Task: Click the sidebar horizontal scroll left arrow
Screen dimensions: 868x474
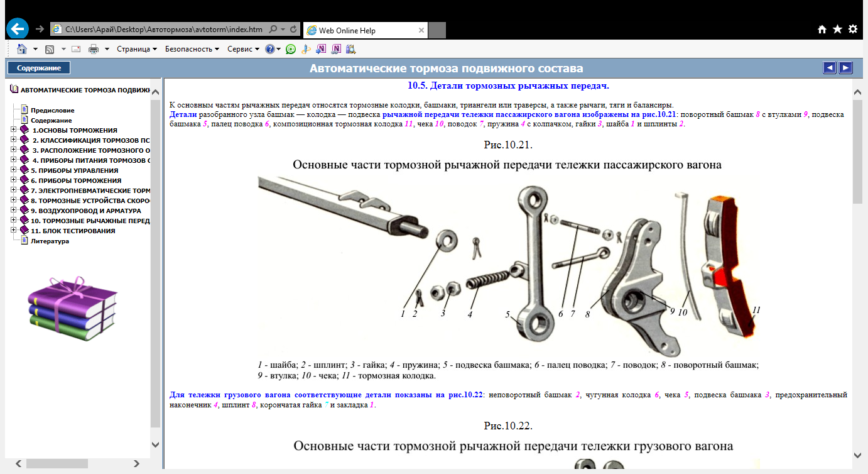Action: click(18, 463)
